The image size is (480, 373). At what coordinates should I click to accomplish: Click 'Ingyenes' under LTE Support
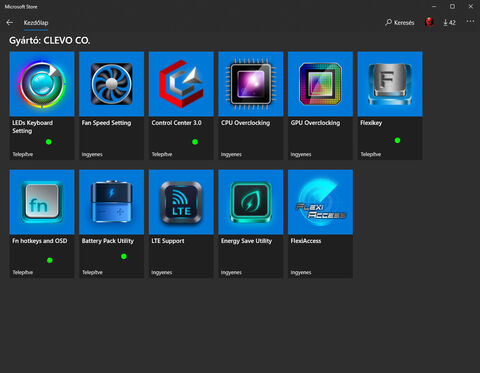162,272
